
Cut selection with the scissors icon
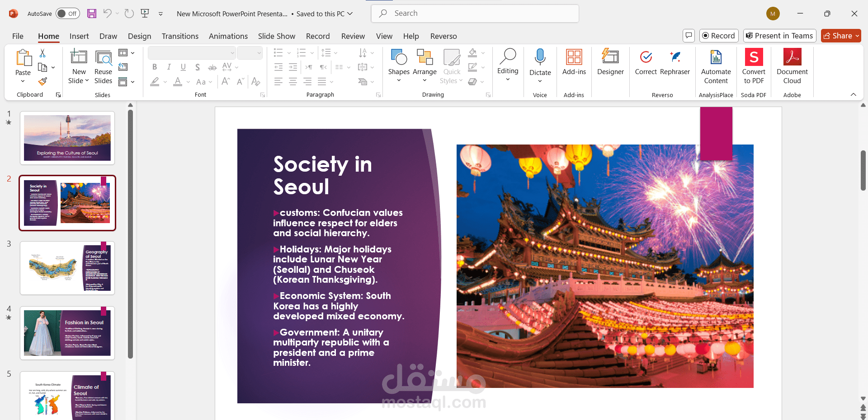(42, 53)
